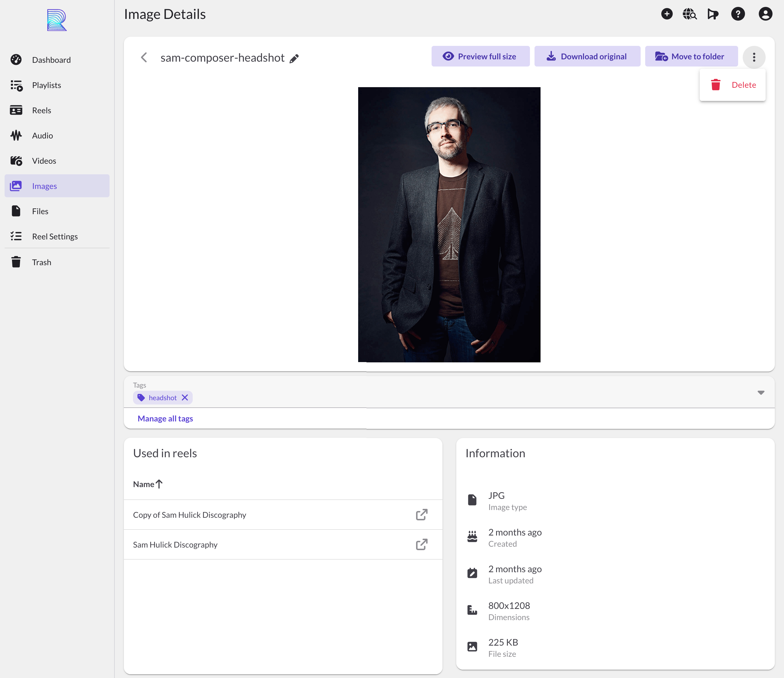Click the plus add icon in header
The image size is (784, 678).
pyautogui.click(x=667, y=14)
